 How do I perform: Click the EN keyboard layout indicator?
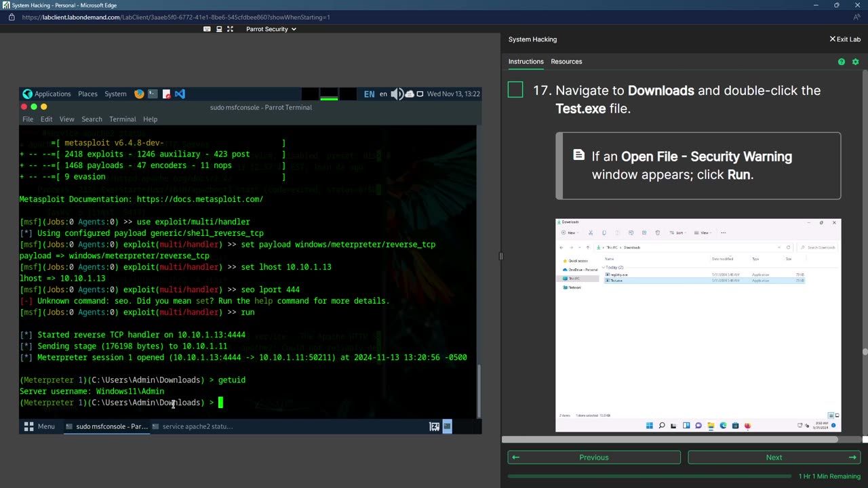click(369, 94)
